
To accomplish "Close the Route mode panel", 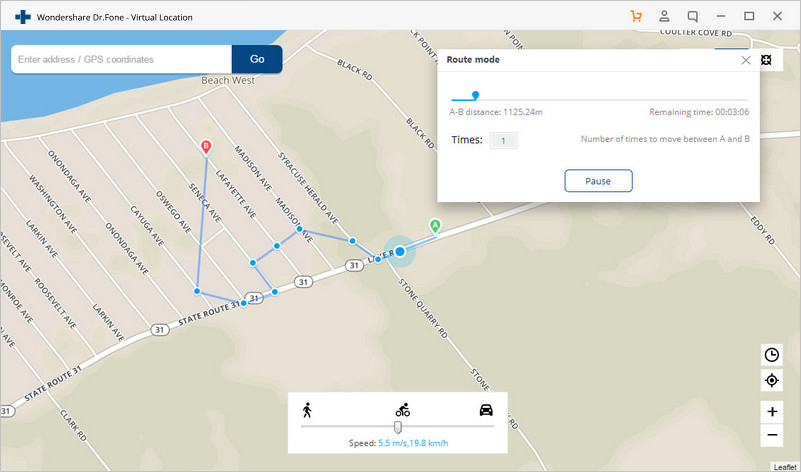I will point(746,60).
